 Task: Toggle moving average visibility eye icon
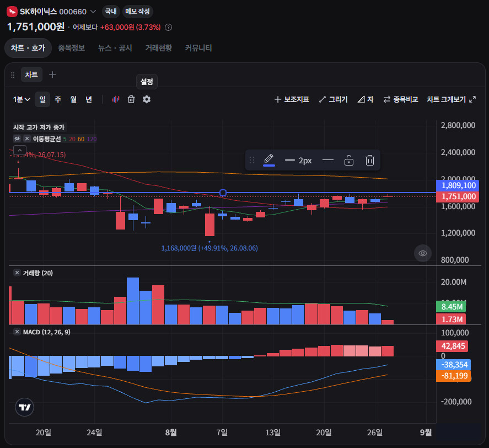17,138
